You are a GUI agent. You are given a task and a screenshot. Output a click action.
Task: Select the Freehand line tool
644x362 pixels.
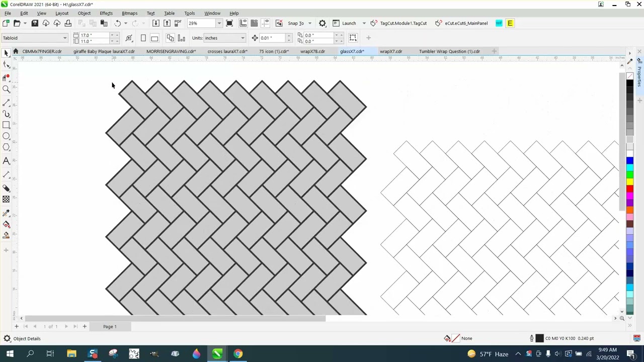pyautogui.click(x=6, y=103)
